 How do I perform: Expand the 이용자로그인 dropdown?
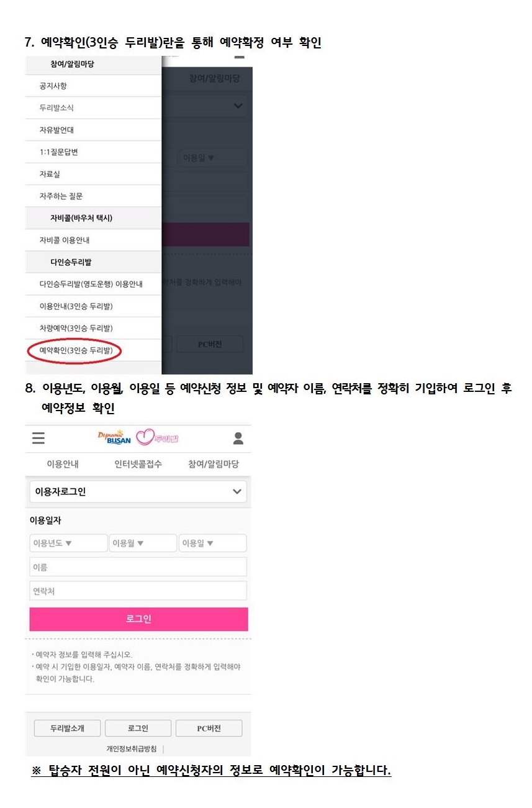pyautogui.click(x=138, y=491)
